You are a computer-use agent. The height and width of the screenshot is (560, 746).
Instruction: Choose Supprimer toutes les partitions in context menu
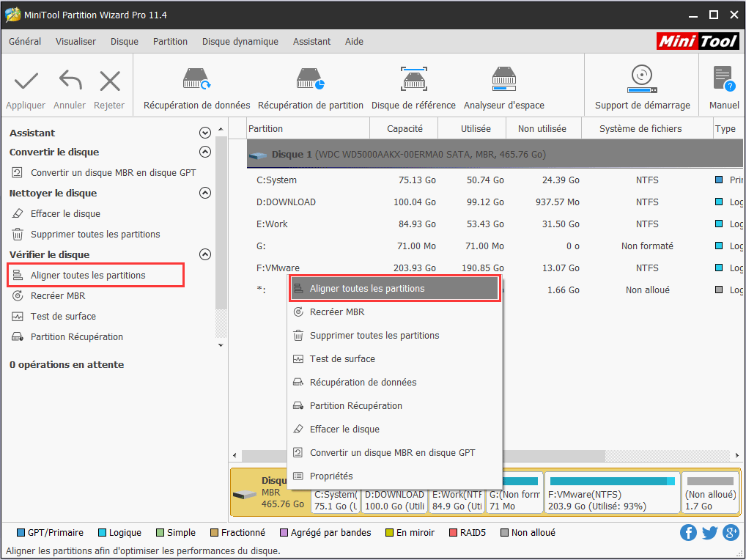pyautogui.click(x=395, y=336)
